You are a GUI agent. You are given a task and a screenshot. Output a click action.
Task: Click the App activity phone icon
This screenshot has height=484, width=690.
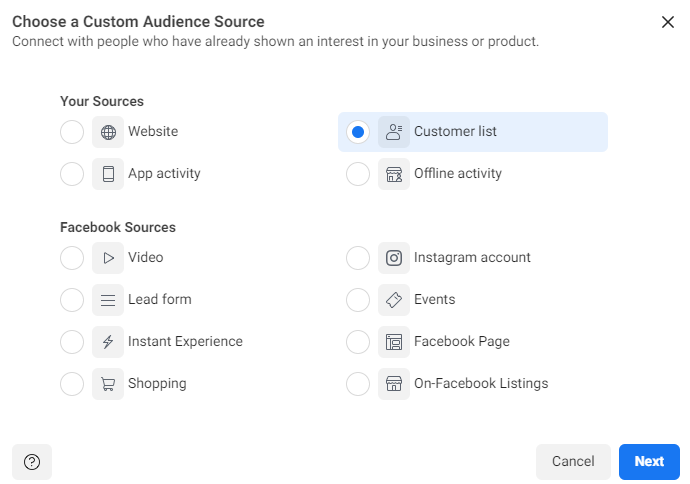108,174
